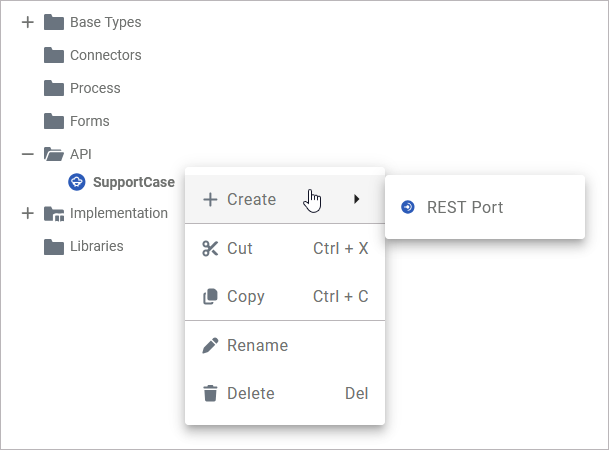The image size is (609, 450).
Task: Click the Copy pages icon
Action: pos(210,297)
